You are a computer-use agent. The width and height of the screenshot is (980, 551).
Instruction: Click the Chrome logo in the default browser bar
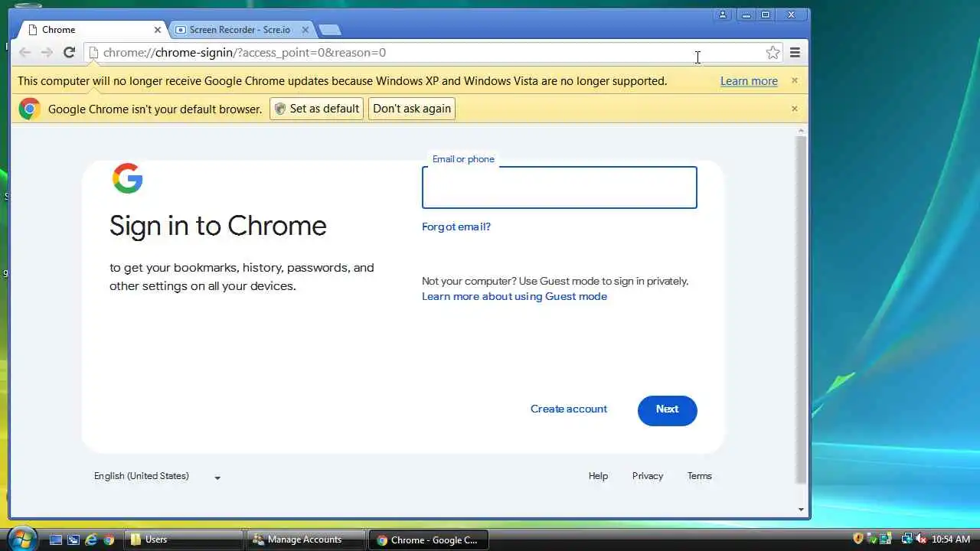pos(30,109)
